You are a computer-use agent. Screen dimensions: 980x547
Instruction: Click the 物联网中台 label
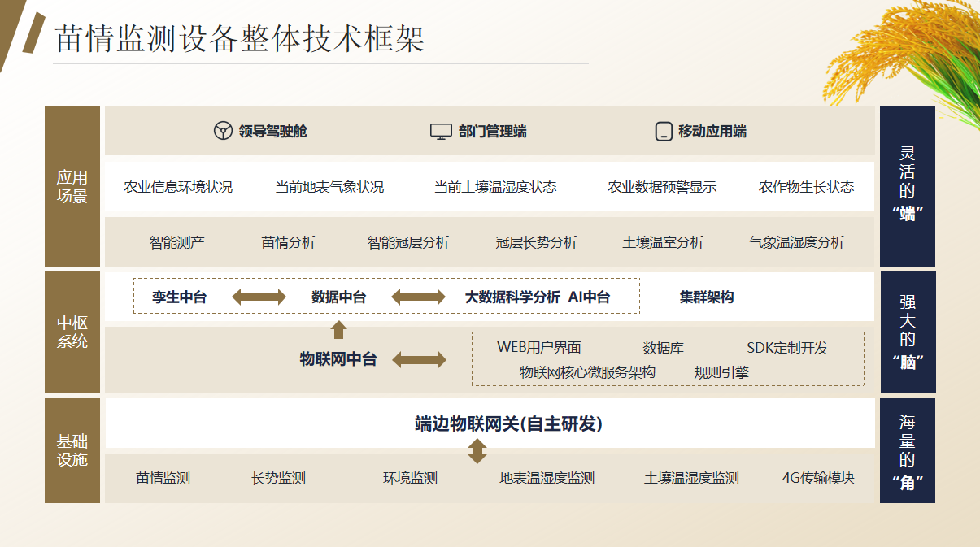coord(338,359)
